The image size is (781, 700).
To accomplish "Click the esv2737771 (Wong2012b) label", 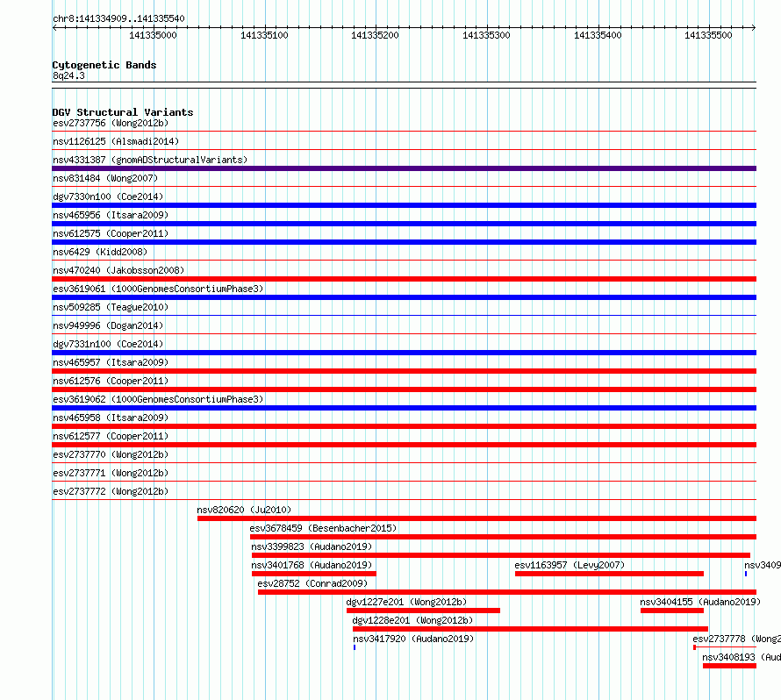I will click(x=111, y=473).
